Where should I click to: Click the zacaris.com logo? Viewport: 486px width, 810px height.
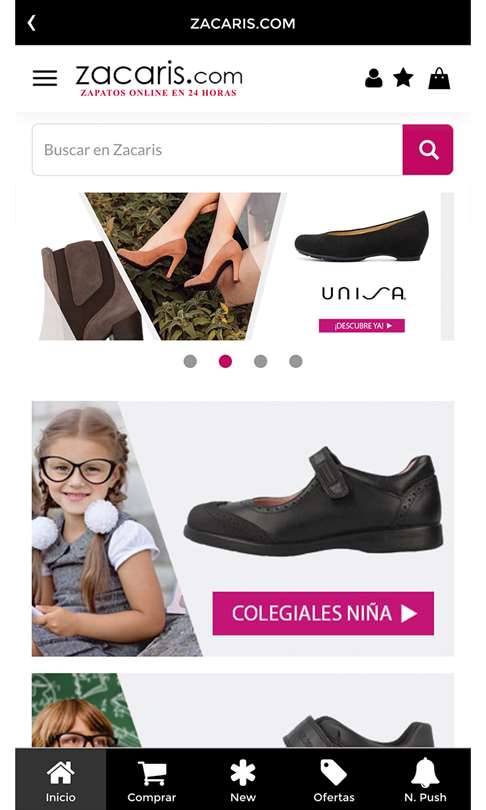(159, 79)
